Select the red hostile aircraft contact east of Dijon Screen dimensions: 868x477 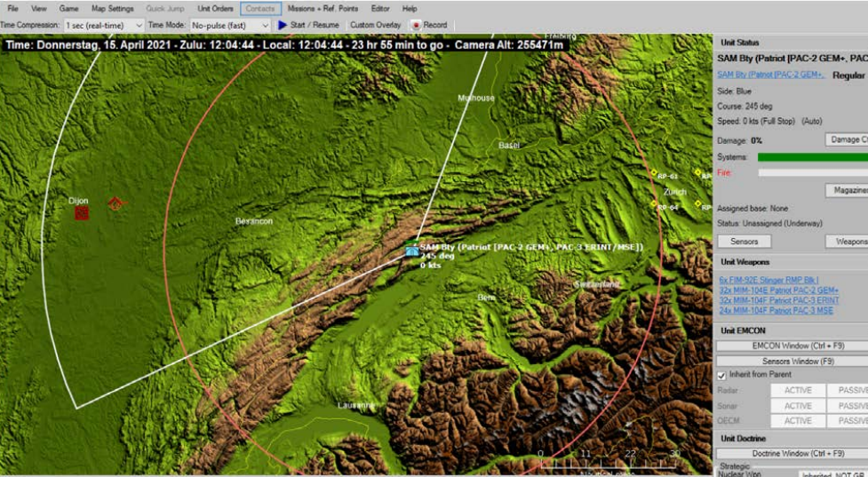point(115,203)
